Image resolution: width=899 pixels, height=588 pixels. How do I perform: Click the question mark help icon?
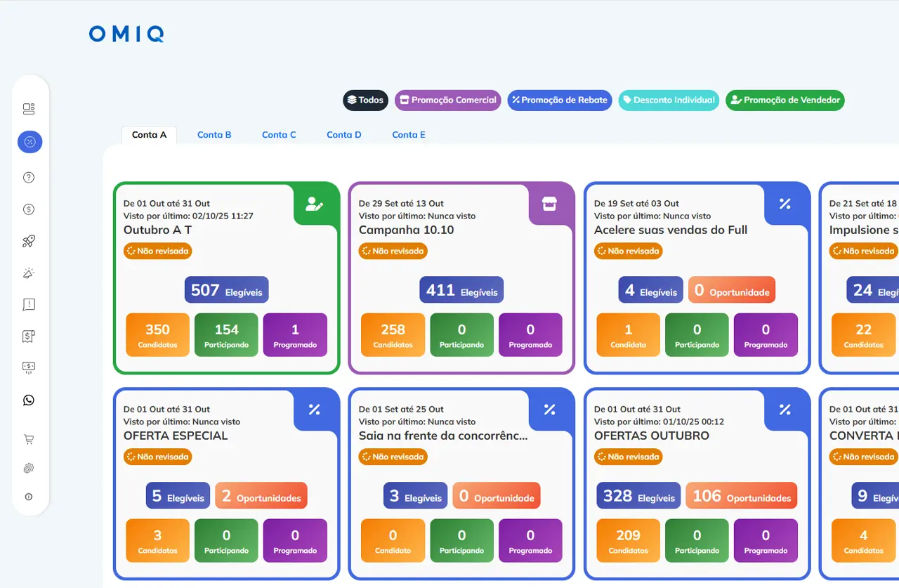[x=29, y=178]
